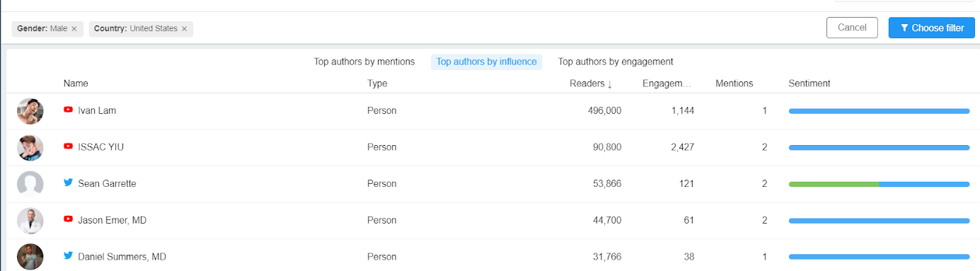Switch to Top authors by engagement tab
The image size is (980, 271).
click(x=616, y=62)
